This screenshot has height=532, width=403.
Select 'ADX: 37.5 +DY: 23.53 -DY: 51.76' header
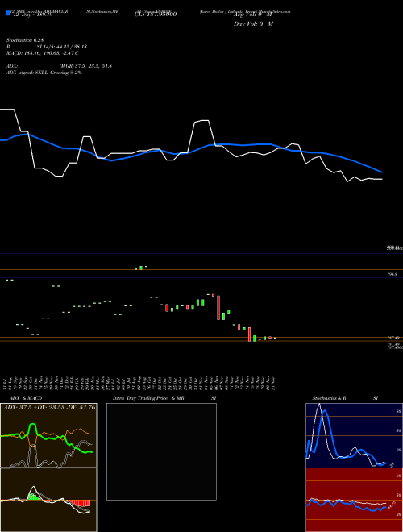click(49, 408)
